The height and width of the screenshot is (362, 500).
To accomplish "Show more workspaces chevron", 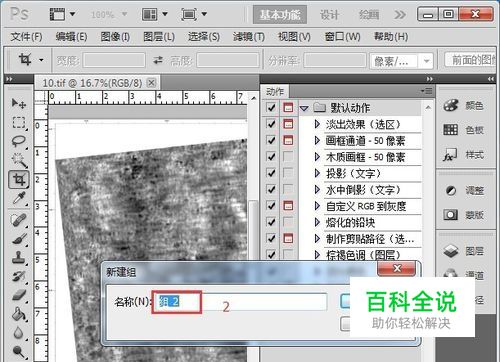I will coord(400,14).
